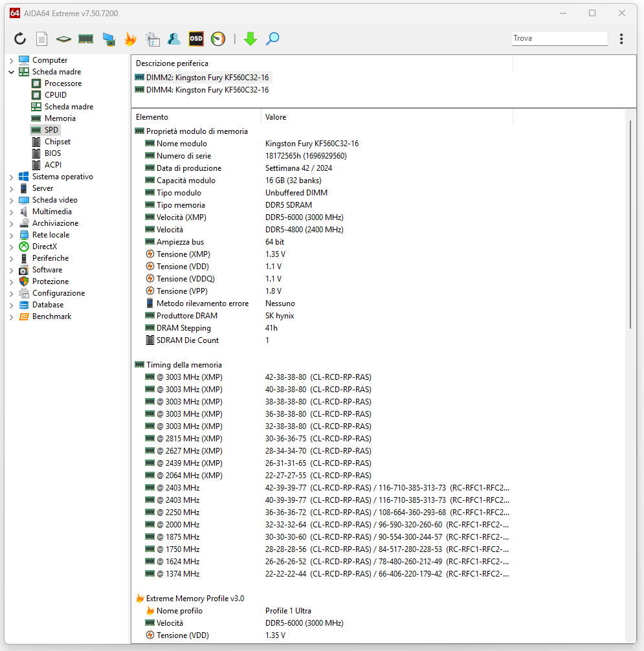This screenshot has height=651, width=644.
Task: Expand the Computer tree node
Action: pos(11,60)
